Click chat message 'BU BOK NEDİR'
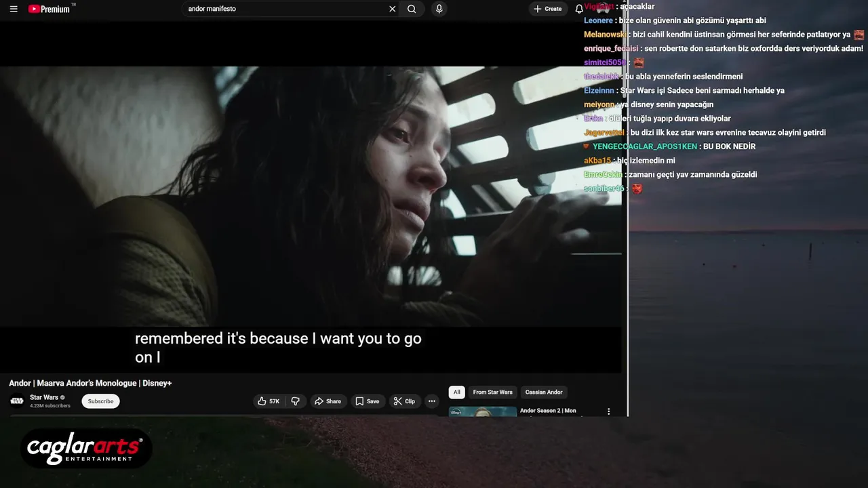This screenshot has width=868, height=488. coord(729,146)
